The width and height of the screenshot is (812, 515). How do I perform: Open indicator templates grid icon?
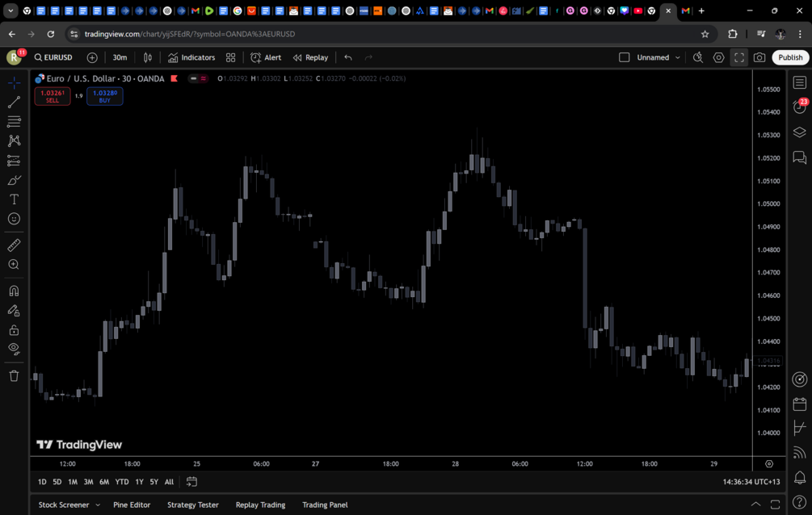tap(230, 57)
